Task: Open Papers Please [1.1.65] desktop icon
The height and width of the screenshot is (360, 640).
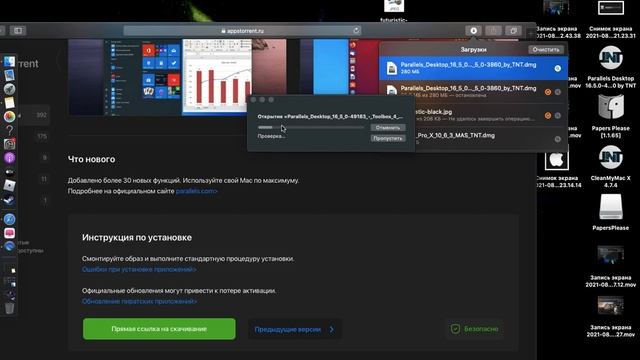Action: [611, 108]
